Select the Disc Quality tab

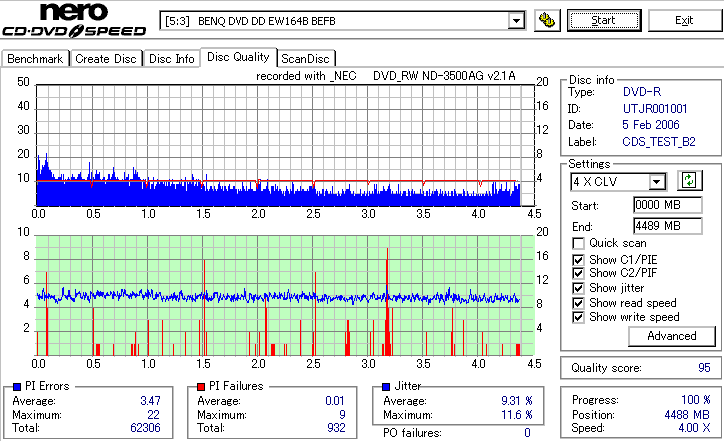[x=238, y=57]
